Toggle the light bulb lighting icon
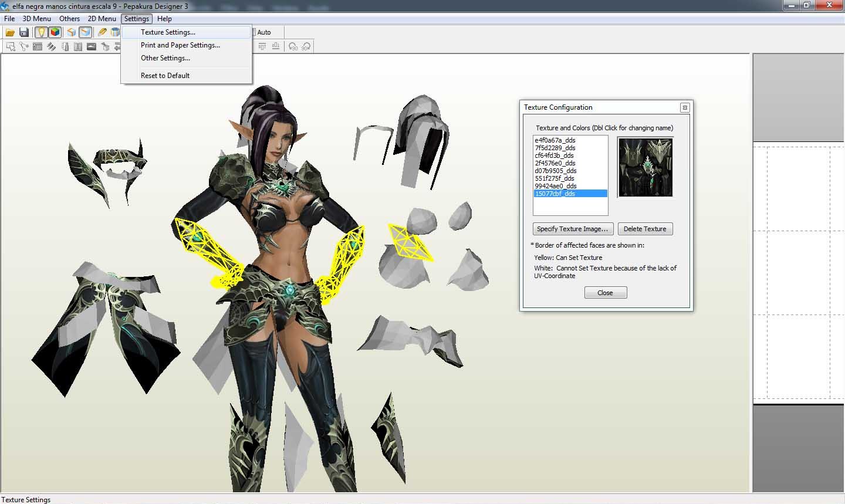 [41, 32]
